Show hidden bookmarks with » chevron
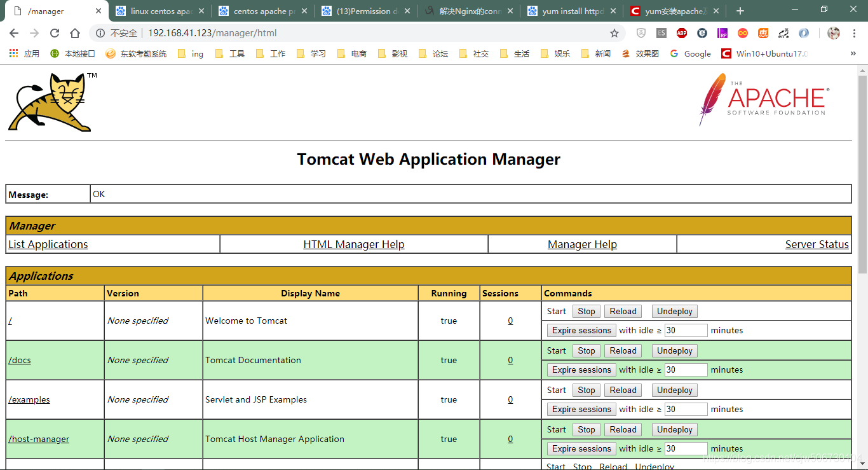The width and height of the screenshot is (868, 470). (853, 54)
